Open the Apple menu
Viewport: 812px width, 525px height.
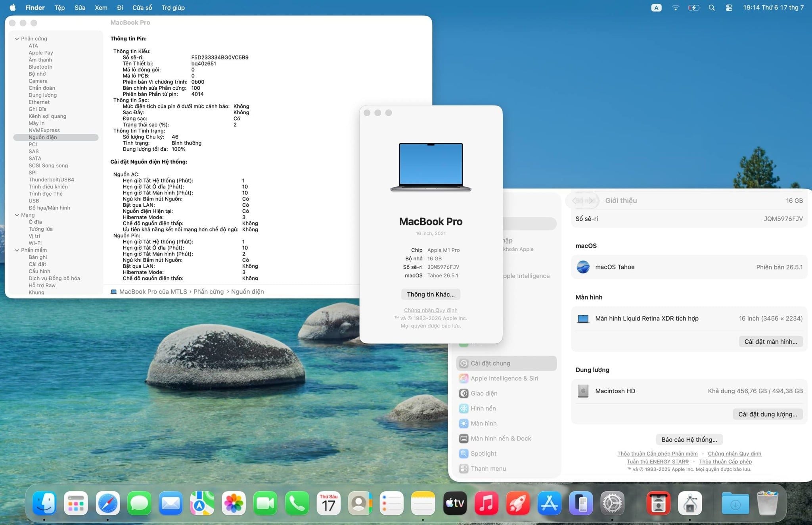coord(13,8)
